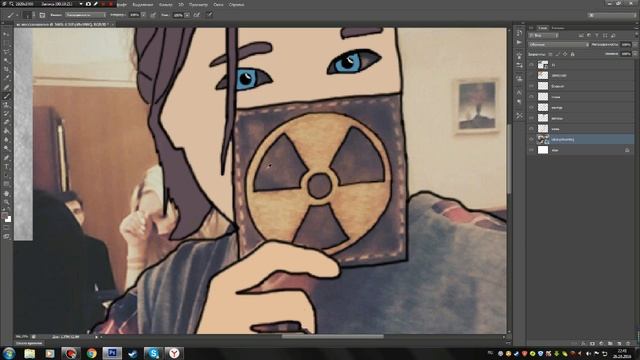Lock transparent pixels in Layers panel
Image resolution: width=640 pixels, height=360 pixels.
click(x=550, y=54)
